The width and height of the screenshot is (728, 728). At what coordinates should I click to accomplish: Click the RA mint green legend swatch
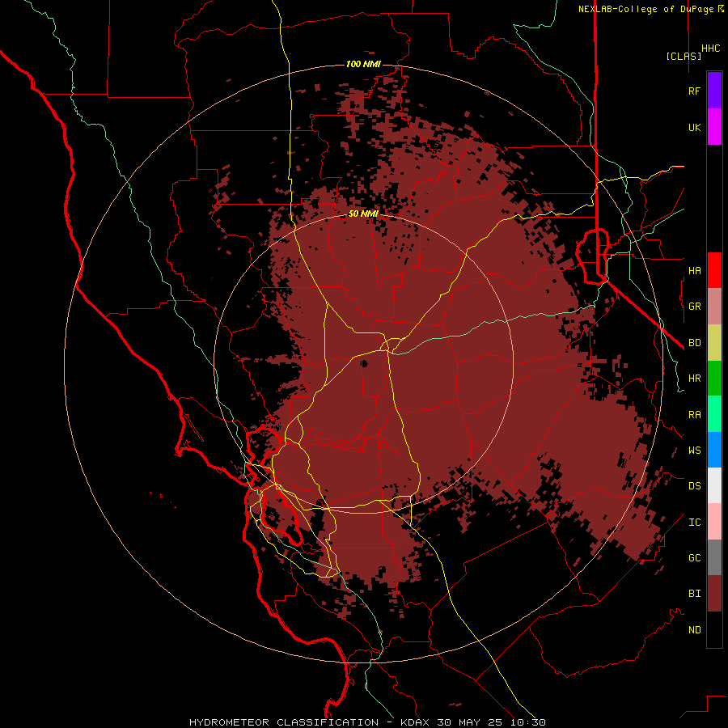[714, 414]
